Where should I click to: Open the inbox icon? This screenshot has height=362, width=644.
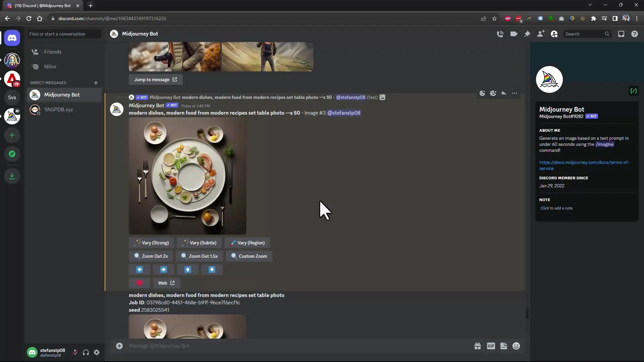pos(621,34)
